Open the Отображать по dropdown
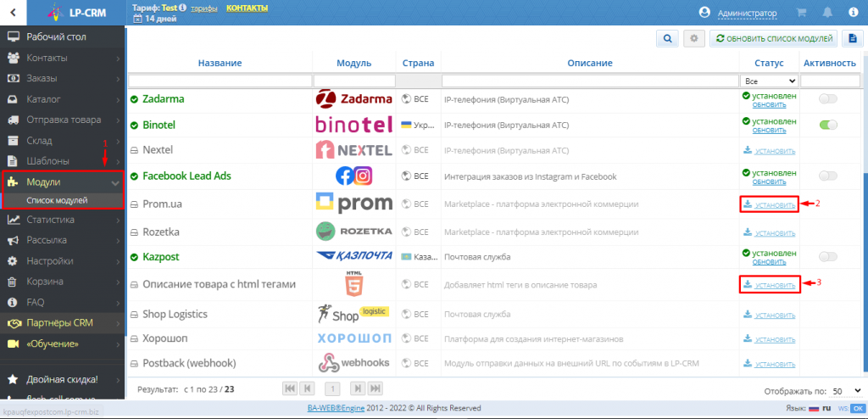 click(x=847, y=391)
